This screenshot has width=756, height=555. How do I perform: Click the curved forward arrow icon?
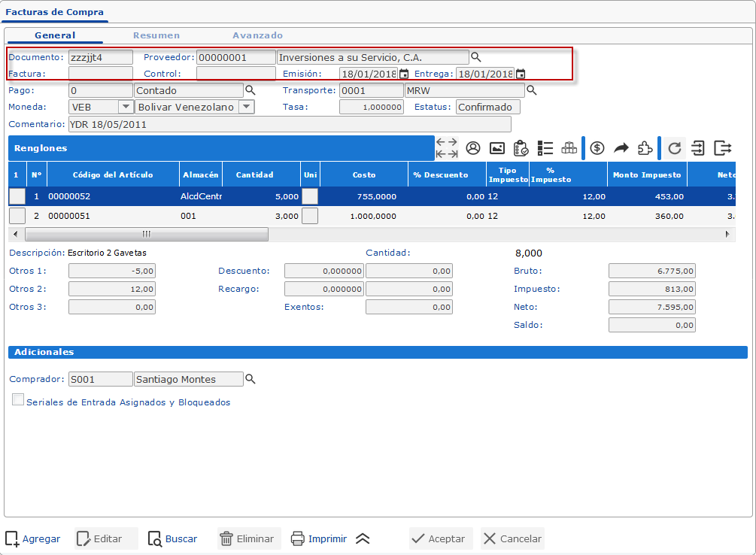click(x=621, y=148)
